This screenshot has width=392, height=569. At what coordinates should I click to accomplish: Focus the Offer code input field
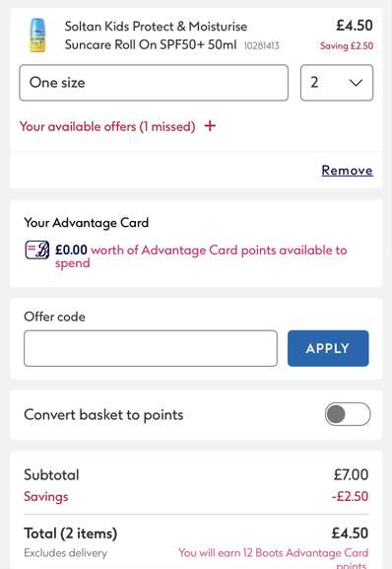click(x=151, y=348)
